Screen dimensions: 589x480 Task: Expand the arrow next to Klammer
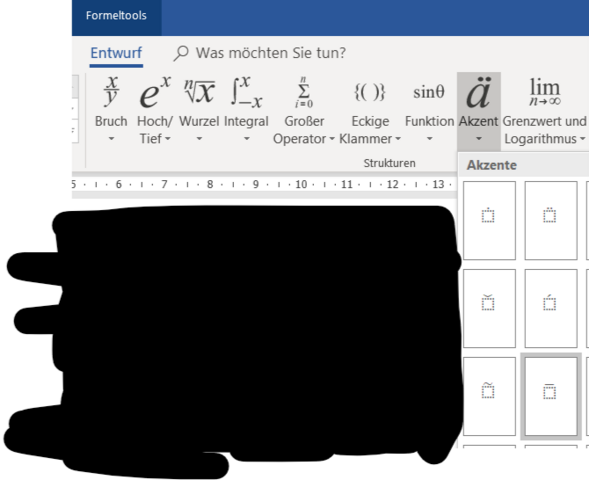pos(398,139)
